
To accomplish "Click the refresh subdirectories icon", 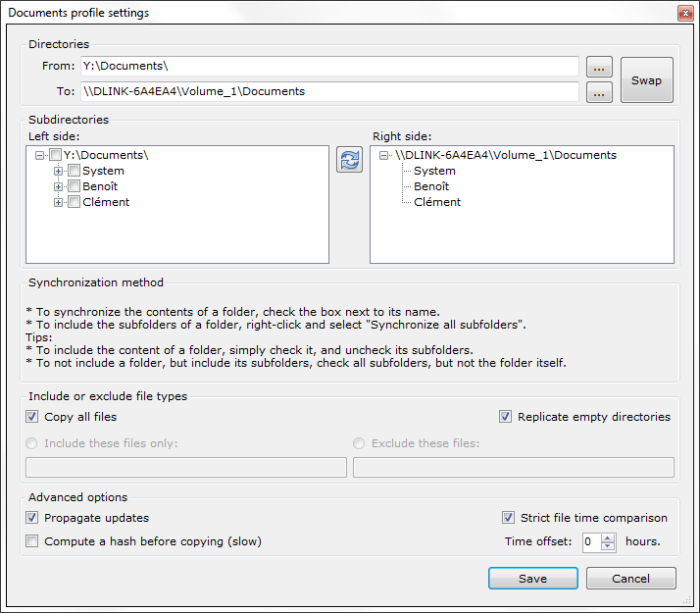I will click(349, 161).
